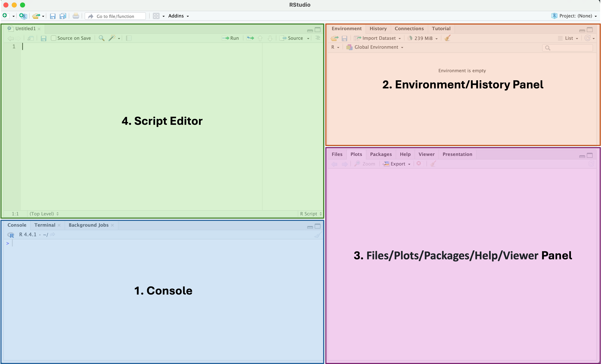Open the Global Environment dropdown
The height and width of the screenshot is (364, 601).
[x=375, y=47]
